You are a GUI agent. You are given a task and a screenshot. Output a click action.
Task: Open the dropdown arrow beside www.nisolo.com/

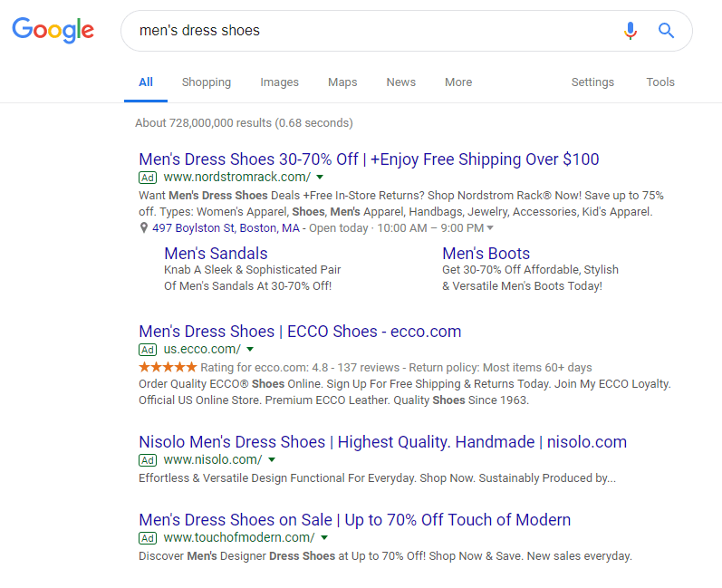tap(272, 460)
